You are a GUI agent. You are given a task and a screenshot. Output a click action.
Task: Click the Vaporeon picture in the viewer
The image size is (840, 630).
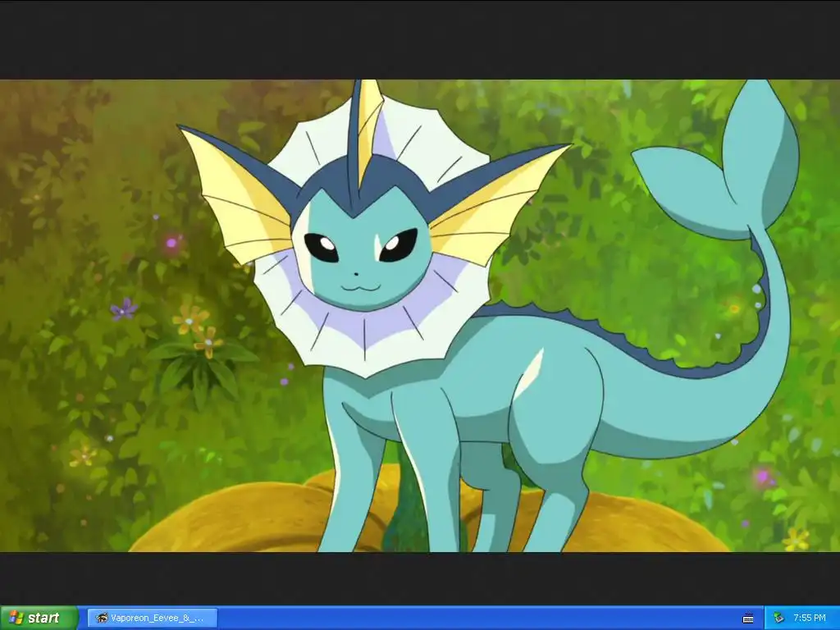(420, 316)
